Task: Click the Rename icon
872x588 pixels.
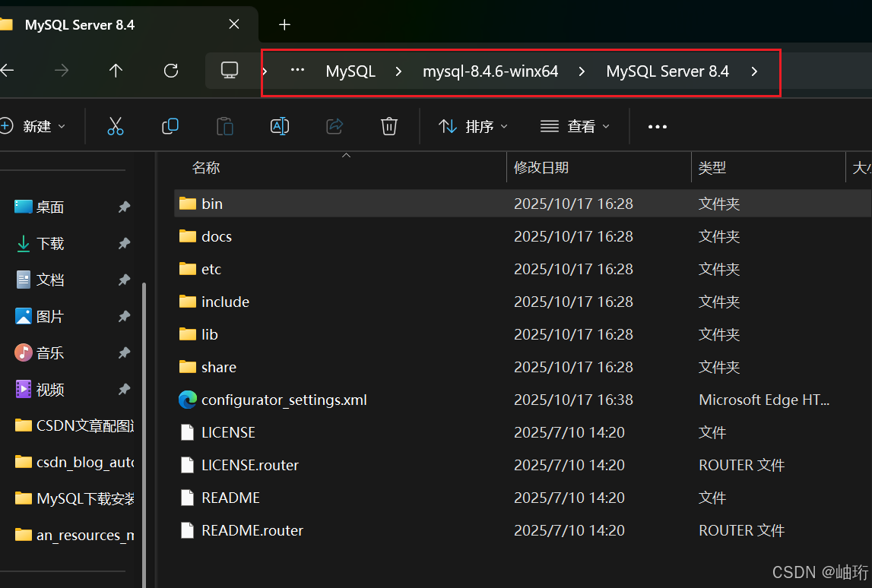Action: pyautogui.click(x=279, y=126)
